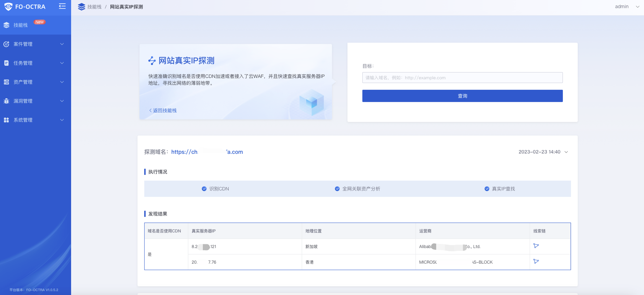The height and width of the screenshot is (295, 644).
Task: Expand the 系统管理 submenu chevron
Action: [x=62, y=120]
